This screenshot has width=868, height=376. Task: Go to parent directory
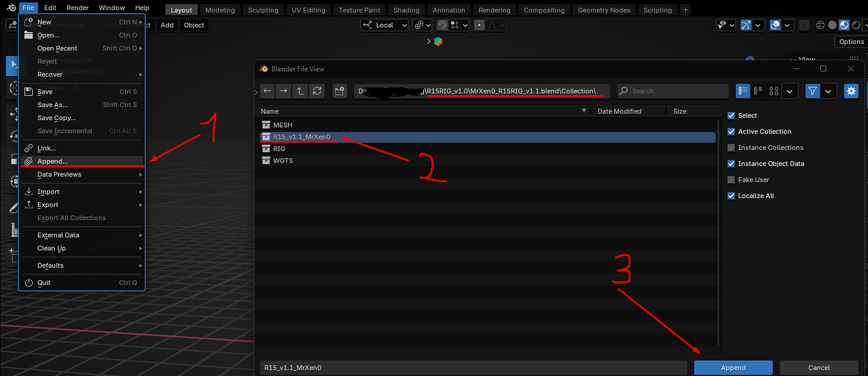click(x=300, y=91)
